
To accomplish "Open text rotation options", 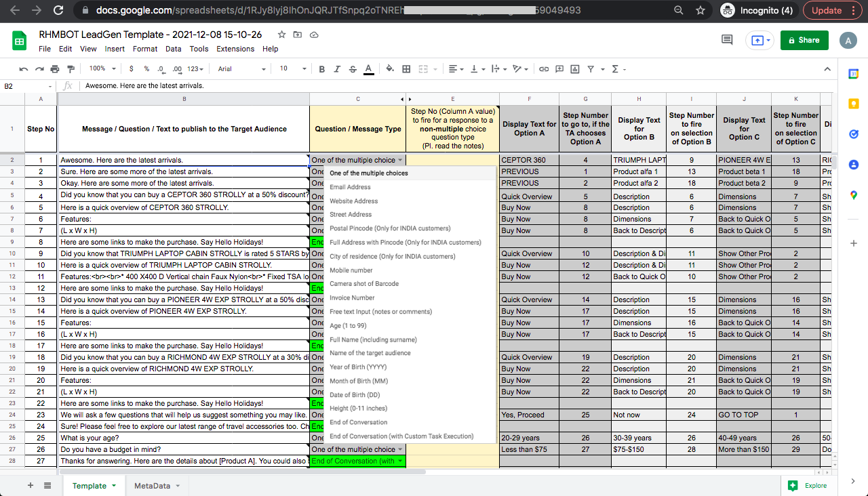I will tap(519, 68).
